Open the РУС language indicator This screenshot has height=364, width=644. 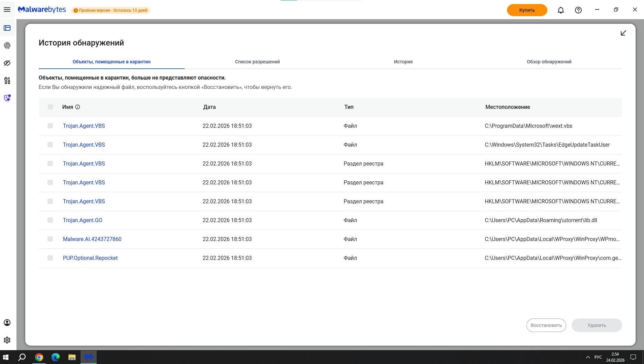click(598, 357)
